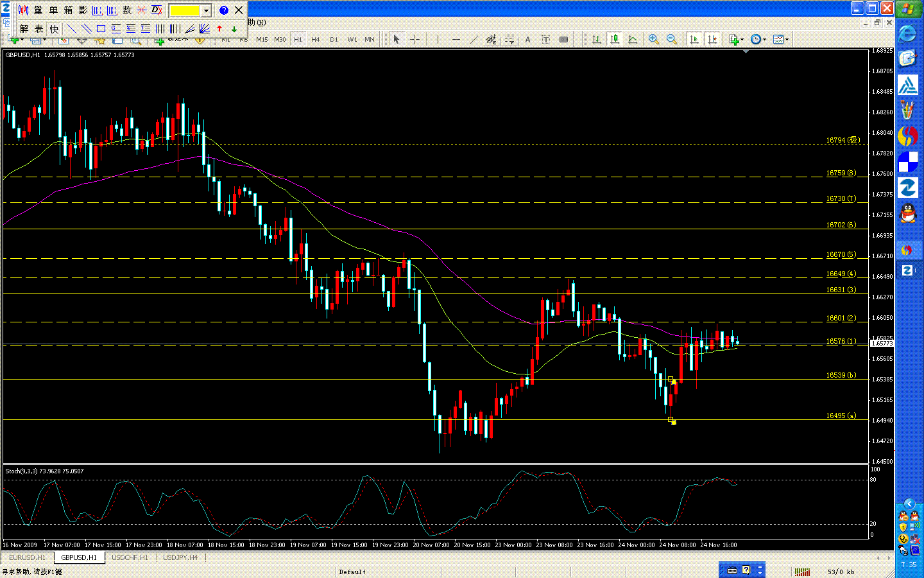Select the blue rectangle drawing tool

pyautogui.click(x=101, y=29)
